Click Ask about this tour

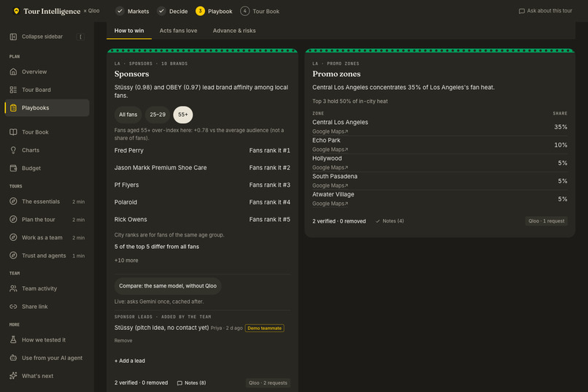click(545, 11)
